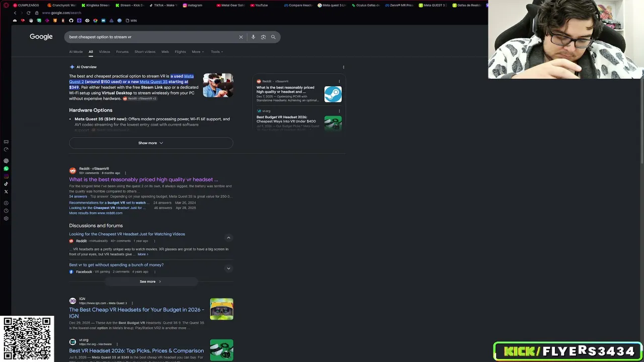Open options for the Reddit r/SteamVR source card

[339, 81]
